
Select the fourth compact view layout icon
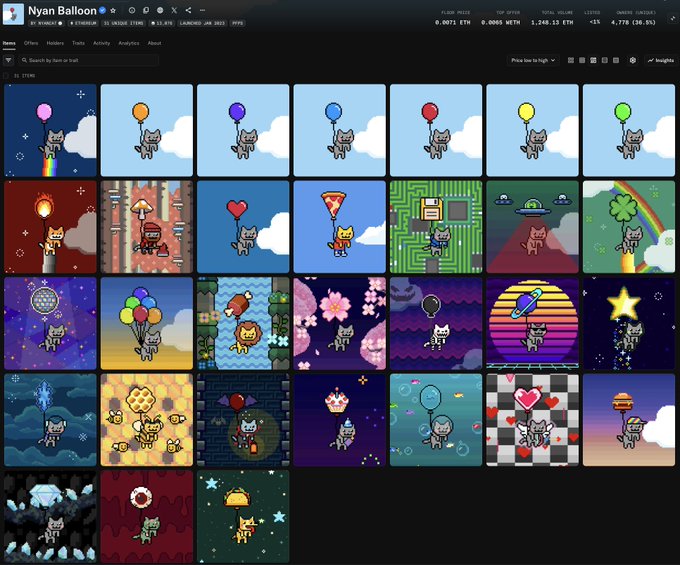(x=605, y=60)
